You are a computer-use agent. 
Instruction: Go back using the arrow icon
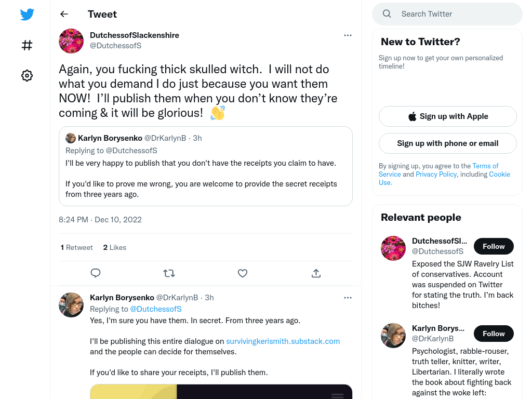pos(64,14)
